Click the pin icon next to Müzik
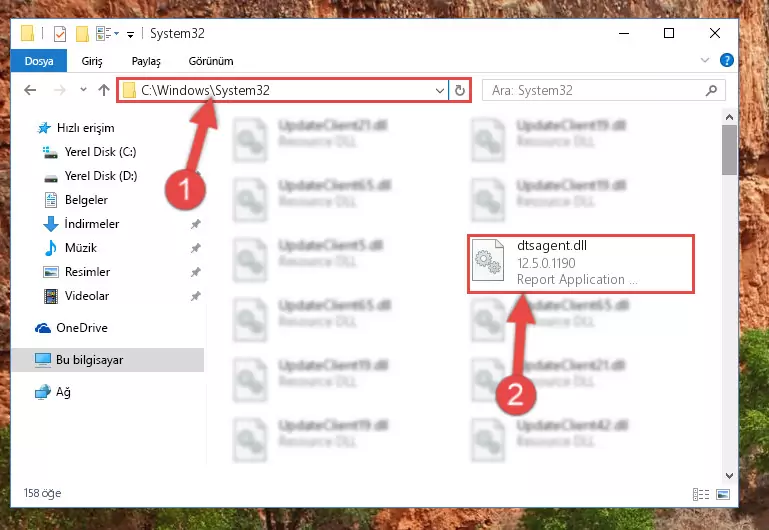 196,248
